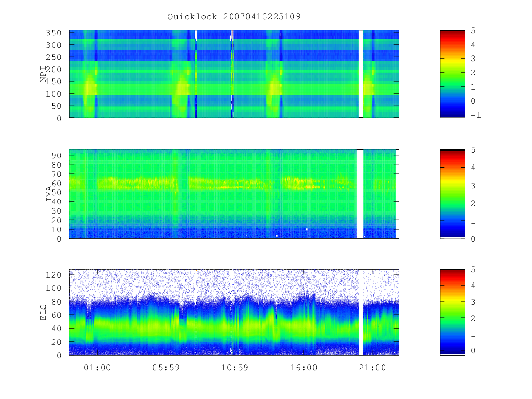This screenshot has width=532, height=399.
Task: Click the NPI panel color scale bar
Action: pyautogui.click(x=452, y=74)
